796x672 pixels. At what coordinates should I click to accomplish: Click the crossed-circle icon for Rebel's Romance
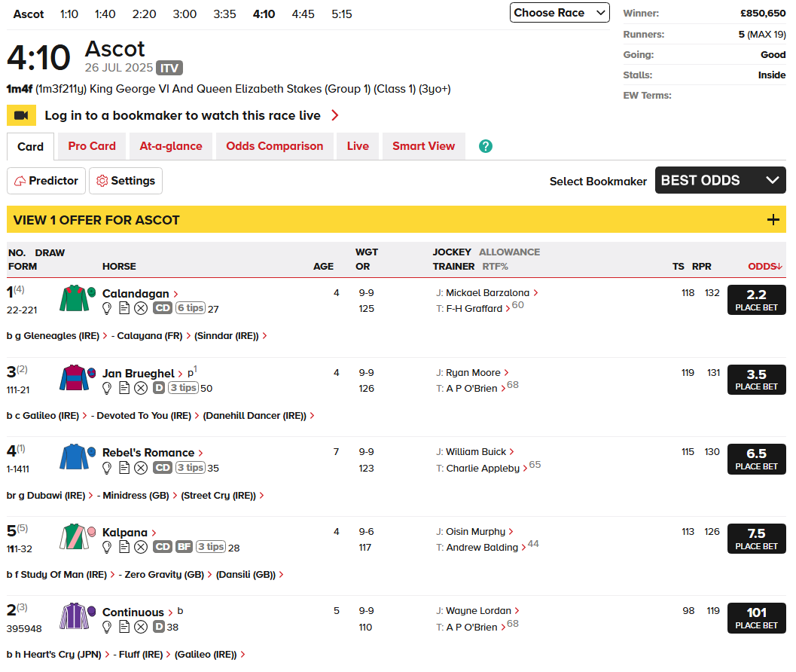click(x=141, y=468)
